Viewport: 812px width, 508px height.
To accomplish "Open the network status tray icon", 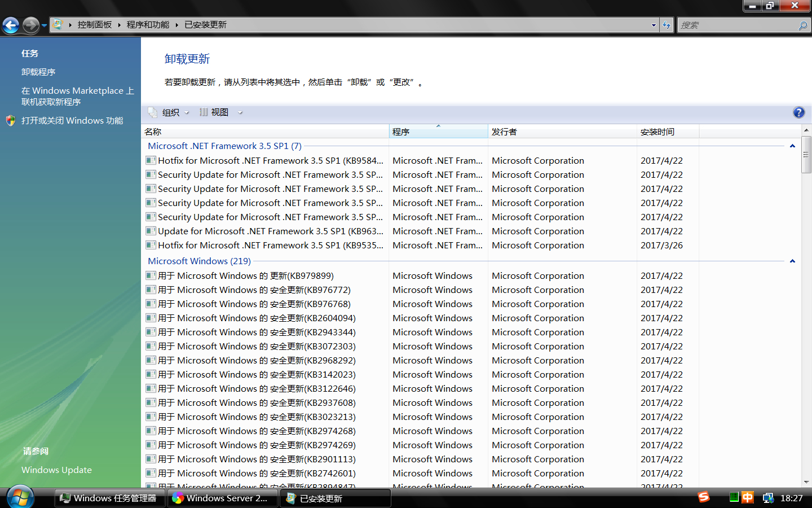I will coord(768,498).
